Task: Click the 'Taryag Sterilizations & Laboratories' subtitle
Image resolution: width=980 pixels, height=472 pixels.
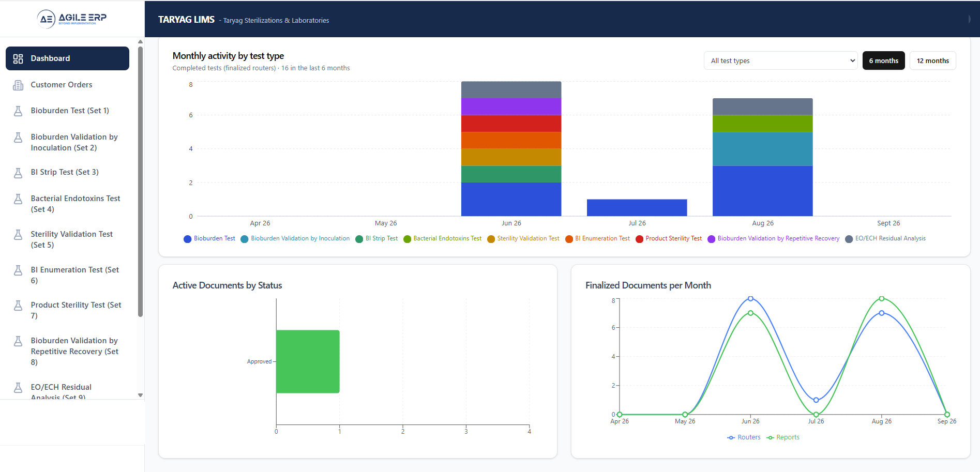Action: coord(276,21)
